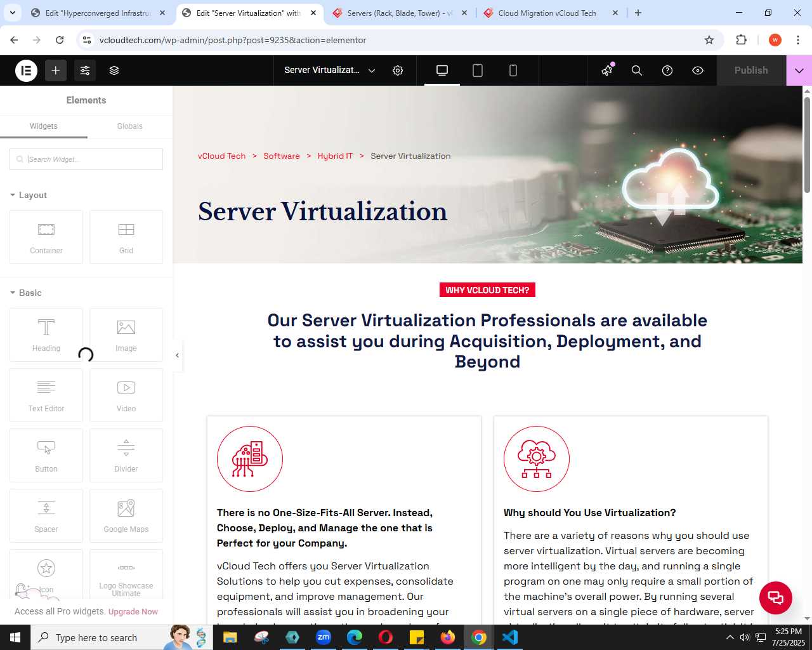This screenshot has height=650, width=812.
Task: Click the red cloud gear icon
Action: click(537, 459)
